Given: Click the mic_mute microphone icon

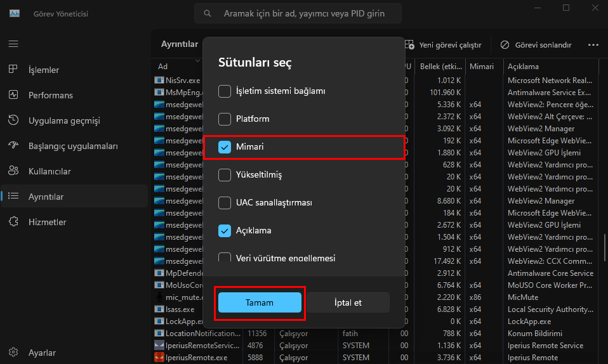Looking at the screenshot, I should pyautogui.click(x=159, y=297).
